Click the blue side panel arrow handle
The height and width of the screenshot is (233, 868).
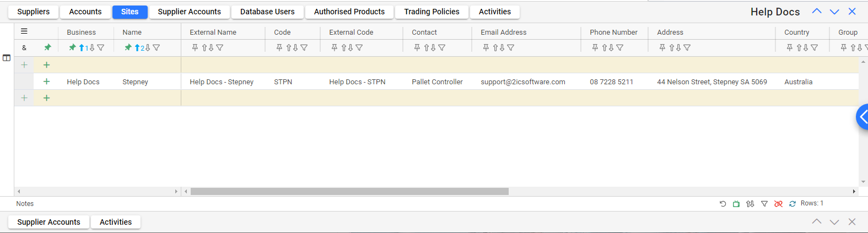tap(862, 117)
